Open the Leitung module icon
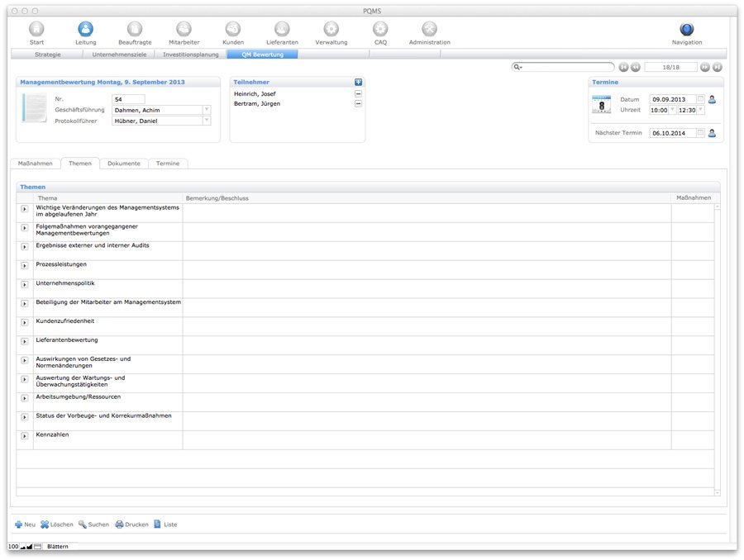 click(85, 26)
